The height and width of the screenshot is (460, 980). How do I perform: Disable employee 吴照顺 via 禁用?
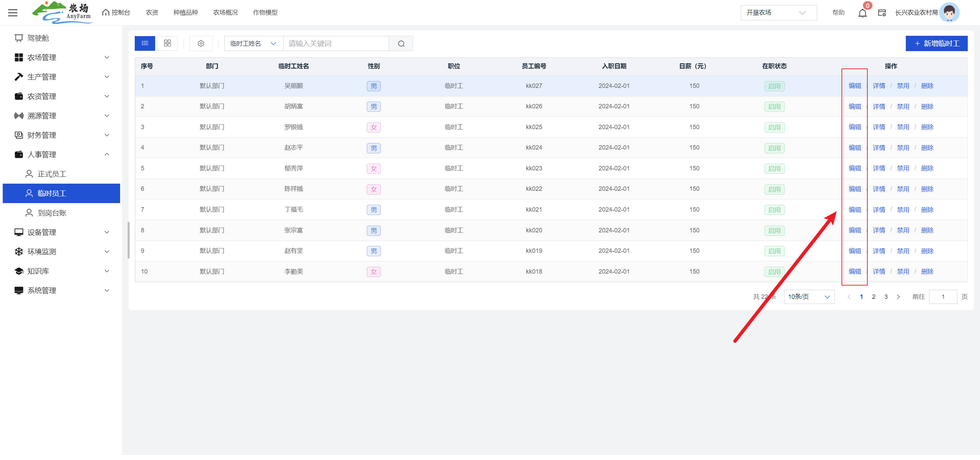point(903,86)
